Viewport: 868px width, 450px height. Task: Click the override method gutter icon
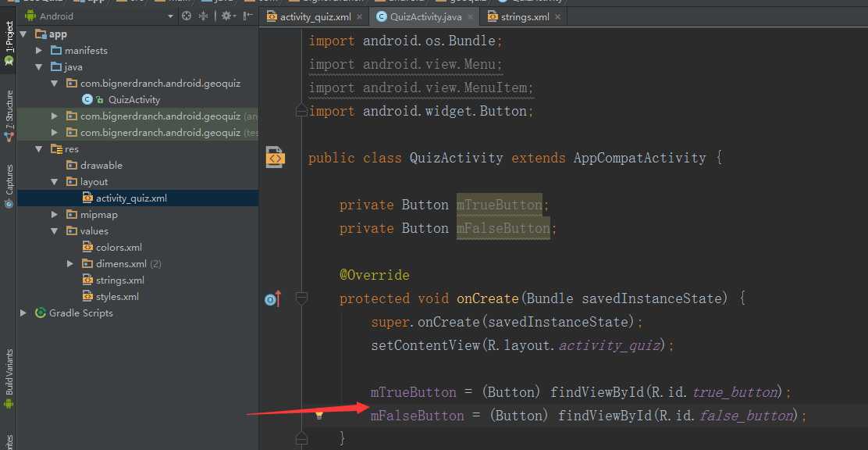click(273, 299)
